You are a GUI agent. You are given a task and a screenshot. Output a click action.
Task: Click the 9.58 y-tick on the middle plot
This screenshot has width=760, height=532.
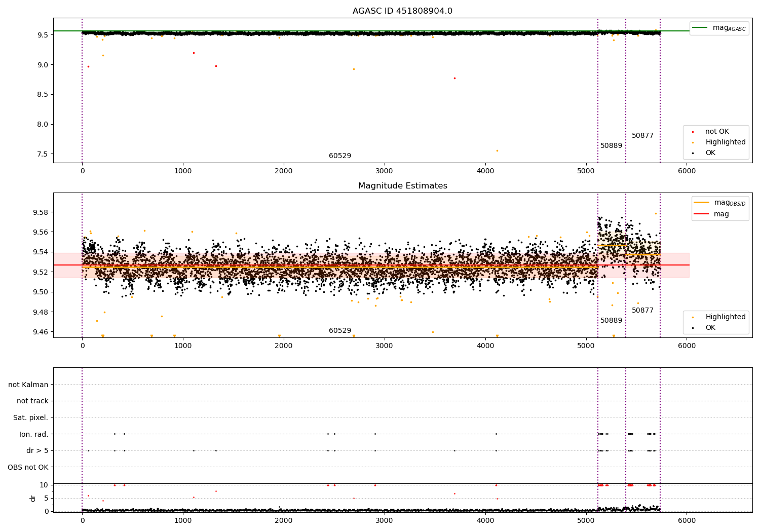point(41,212)
